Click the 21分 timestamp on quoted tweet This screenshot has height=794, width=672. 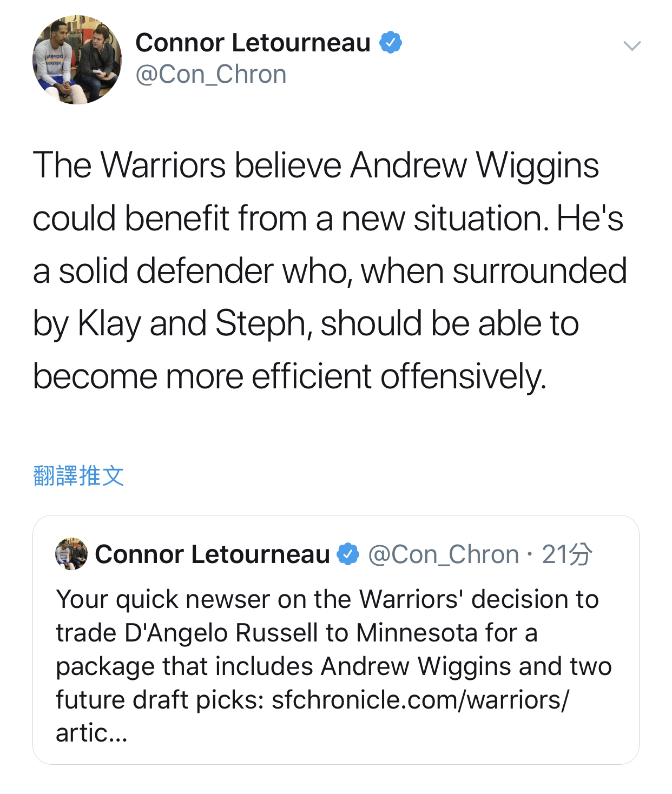[x=567, y=554]
